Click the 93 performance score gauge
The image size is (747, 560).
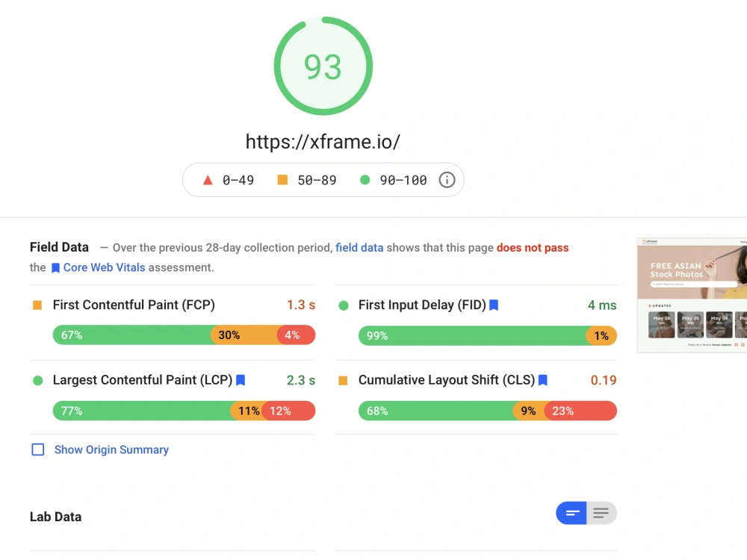click(323, 66)
